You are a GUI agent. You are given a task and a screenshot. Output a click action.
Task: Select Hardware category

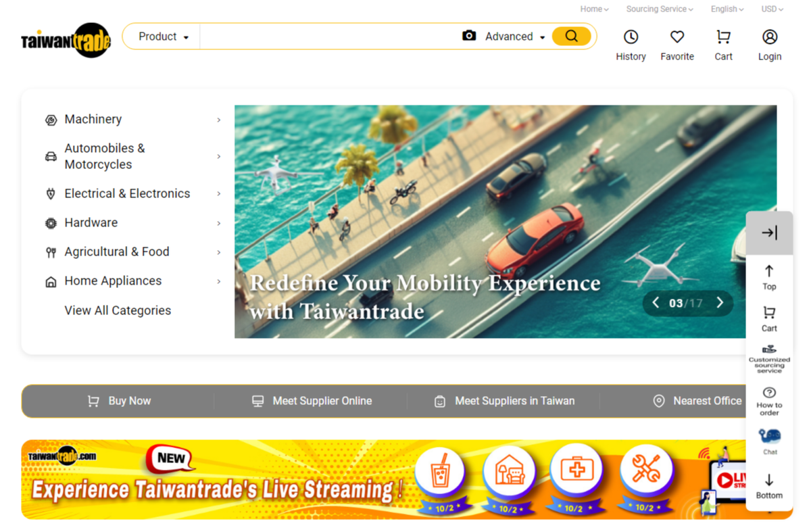91,222
